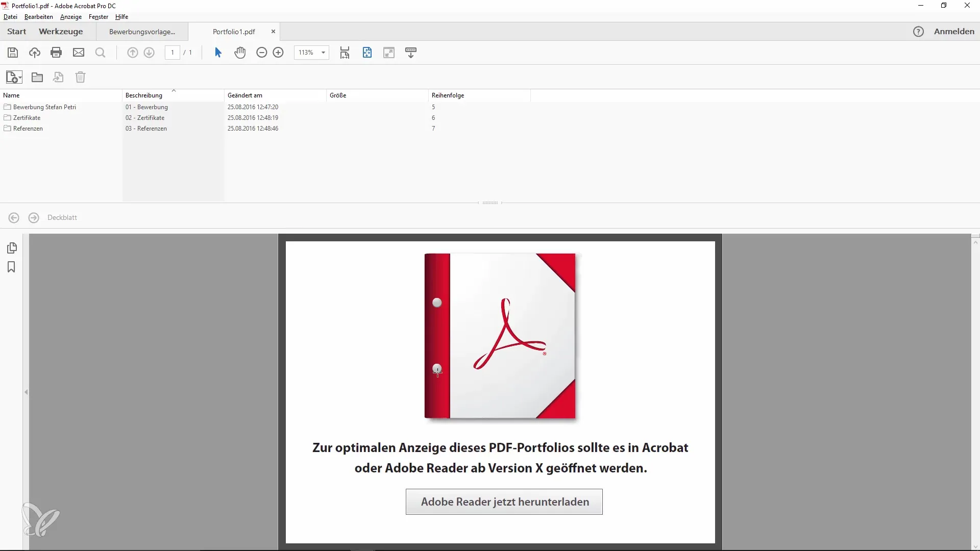Create new folder in portfolio
980x551 pixels.
click(37, 77)
